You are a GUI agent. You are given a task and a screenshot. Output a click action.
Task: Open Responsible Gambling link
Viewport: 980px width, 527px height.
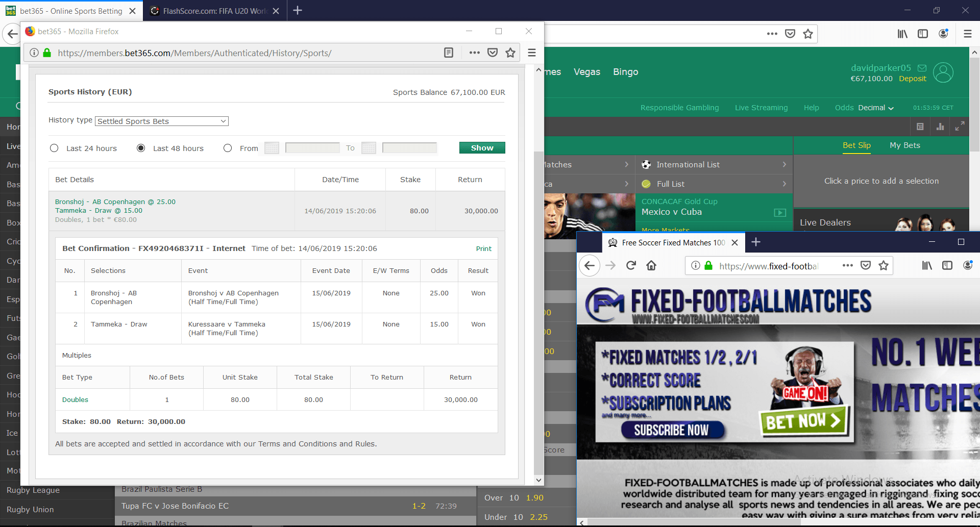click(x=680, y=108)
